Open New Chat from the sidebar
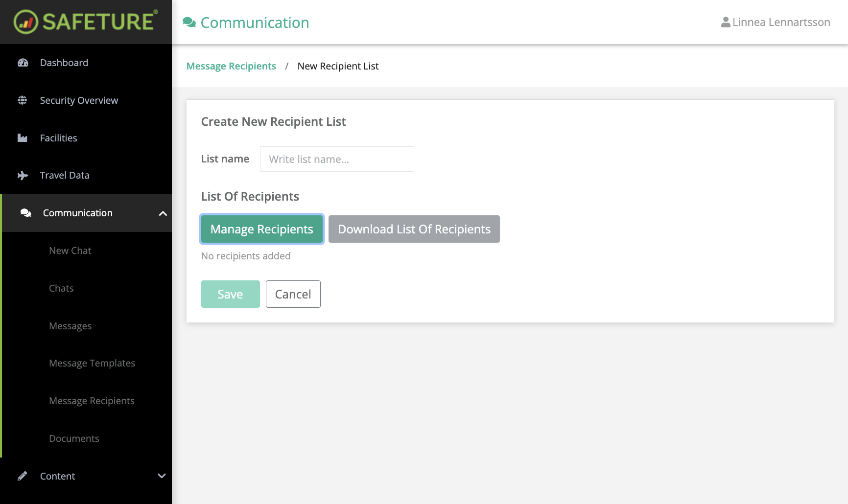 coord(70,250)
